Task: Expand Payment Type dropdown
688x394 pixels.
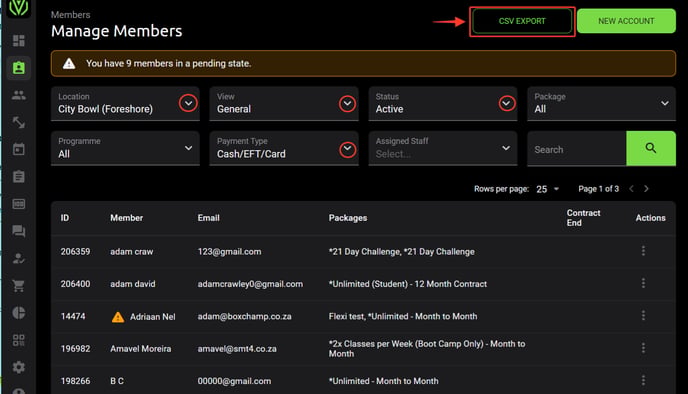Action: 347,149
